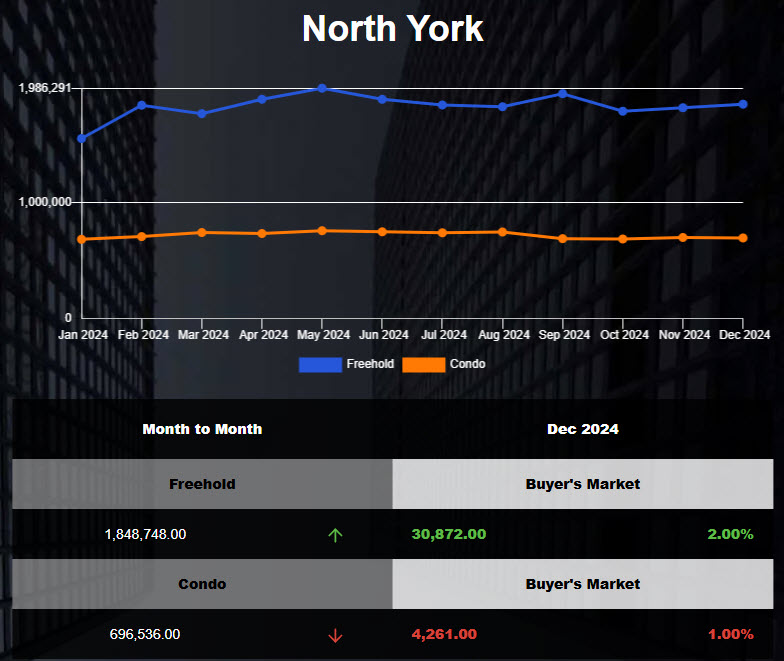Click the green up arrow in Freehold row
784x661 pixels.
pyautogui.click(x=335, y=535)
